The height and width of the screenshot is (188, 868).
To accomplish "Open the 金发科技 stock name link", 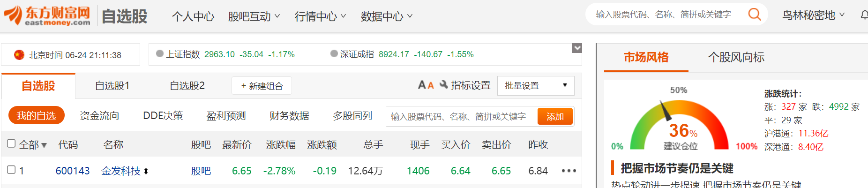I will pos(121,171).
